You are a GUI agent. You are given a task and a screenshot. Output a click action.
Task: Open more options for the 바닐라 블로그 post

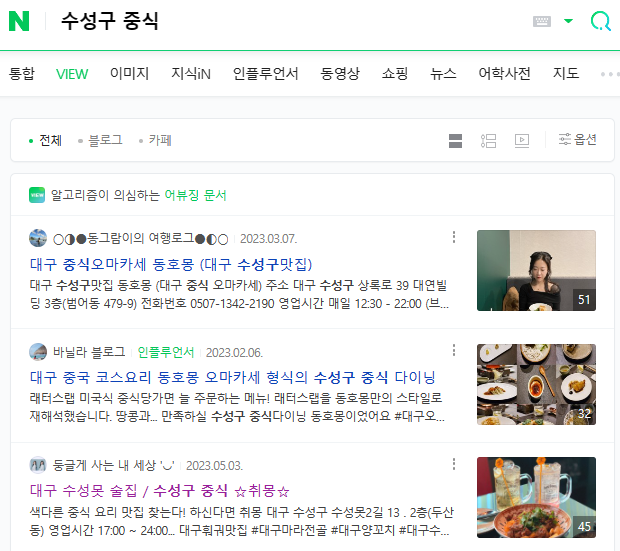click(454, 350)
